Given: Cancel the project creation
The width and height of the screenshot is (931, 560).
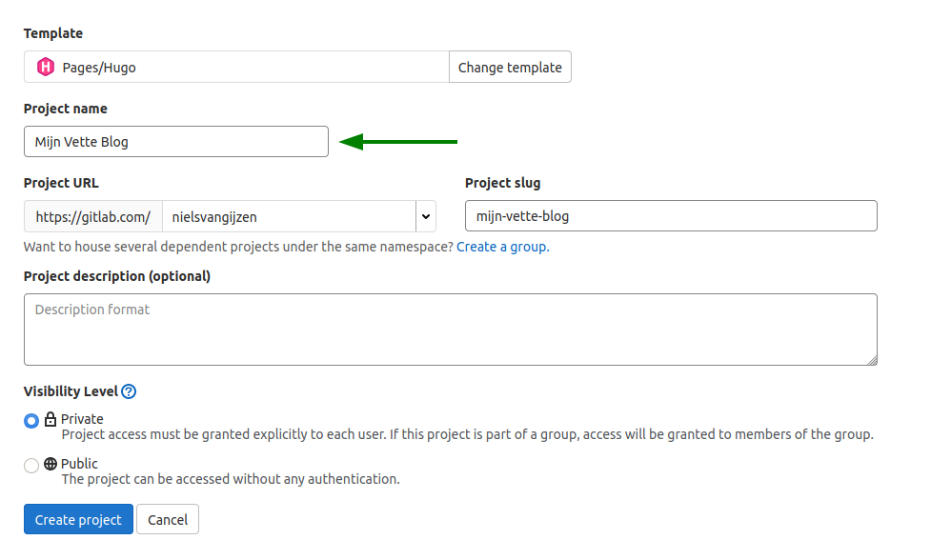Looking at the screenshot, I should pyautogui.click(x=168, y=520).
